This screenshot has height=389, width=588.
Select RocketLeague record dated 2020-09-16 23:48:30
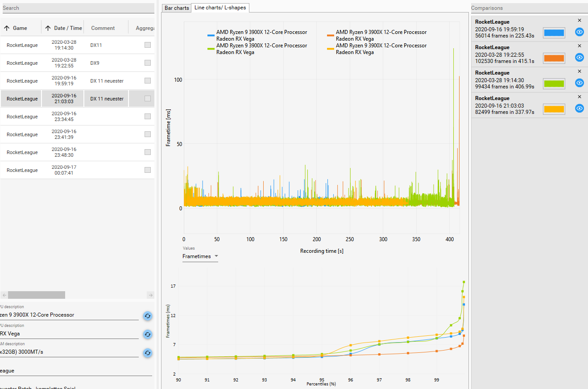coord(77,152)
